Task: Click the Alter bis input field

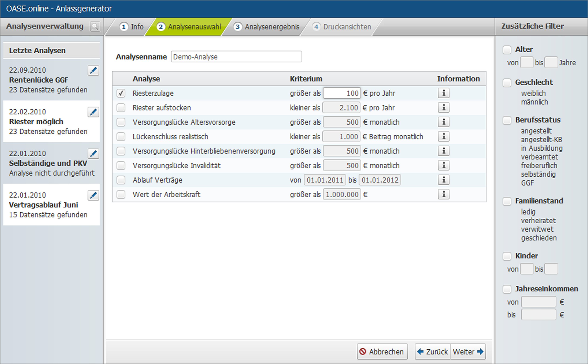Action: (551, 62)
